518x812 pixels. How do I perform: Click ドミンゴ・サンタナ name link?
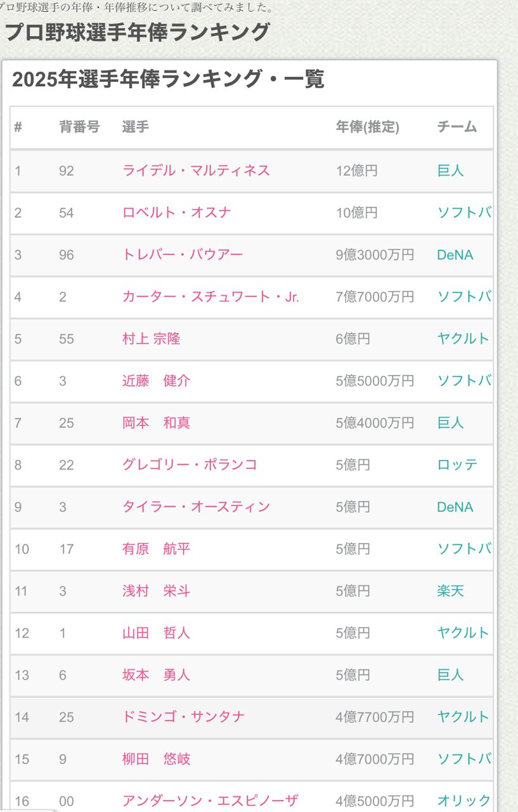pos(183,717)
